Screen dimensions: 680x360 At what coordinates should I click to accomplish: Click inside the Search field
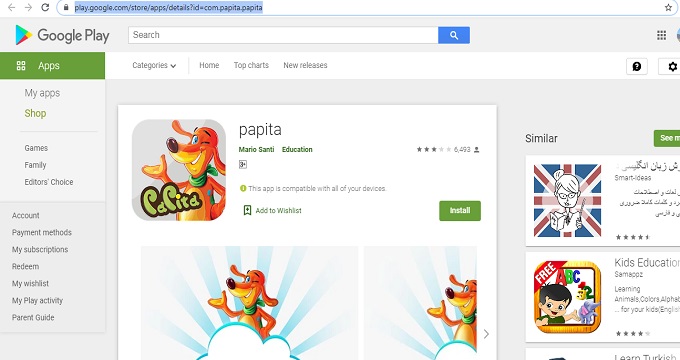tap(283, 35)
